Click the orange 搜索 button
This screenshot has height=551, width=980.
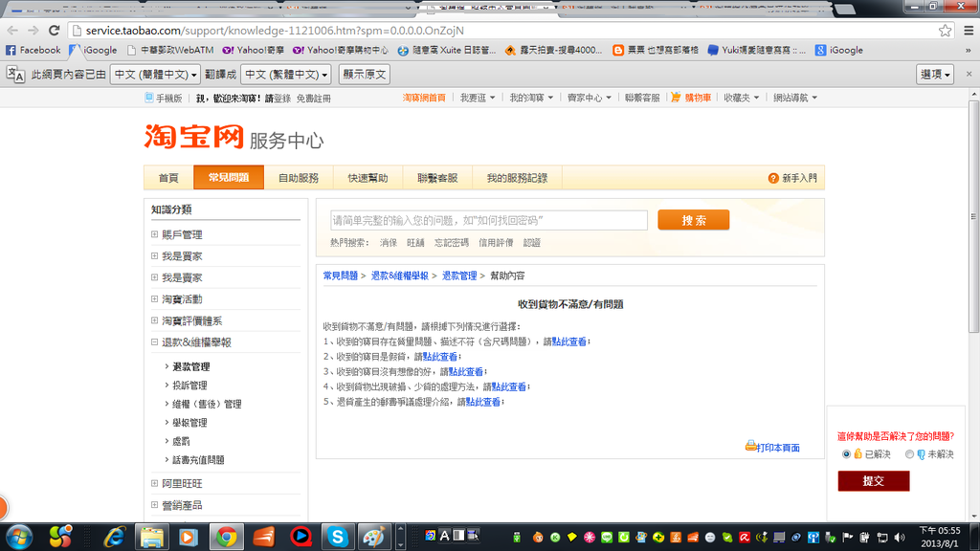(x=693, y=220)
